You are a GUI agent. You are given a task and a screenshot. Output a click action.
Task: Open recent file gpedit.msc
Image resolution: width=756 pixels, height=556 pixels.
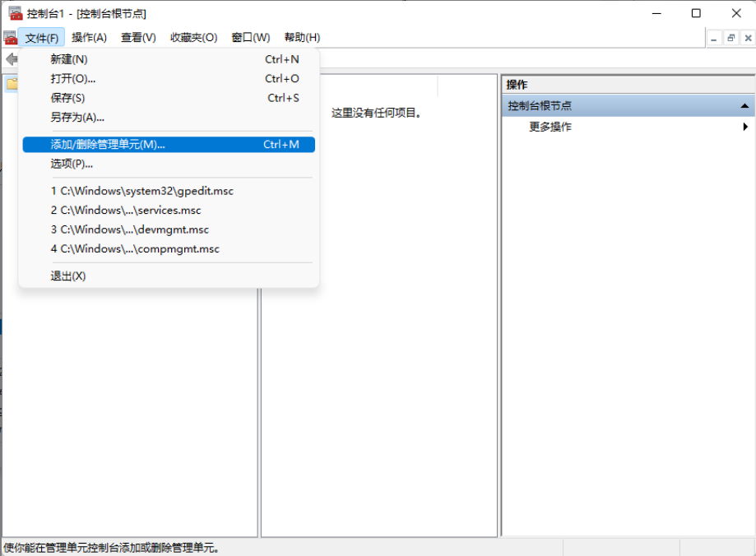(169, 191)
